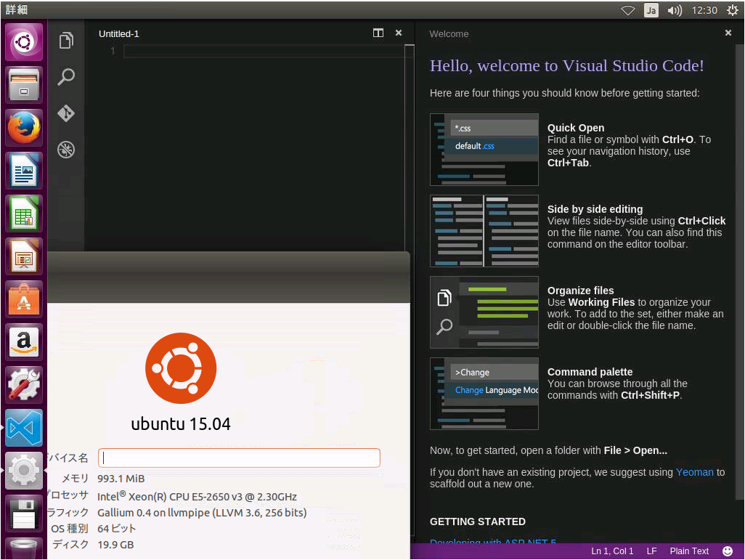Image resolution: width=745 pixels, height=560 pixels.
Task: Split the editor using the split icon
Action: (378, 33)
